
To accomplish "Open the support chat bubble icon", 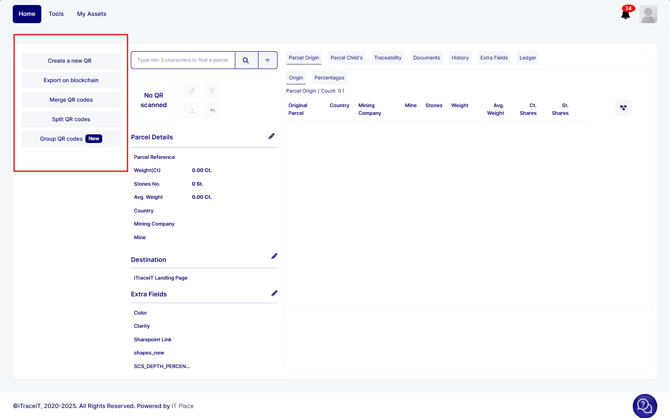I will [x=645, y=404].
